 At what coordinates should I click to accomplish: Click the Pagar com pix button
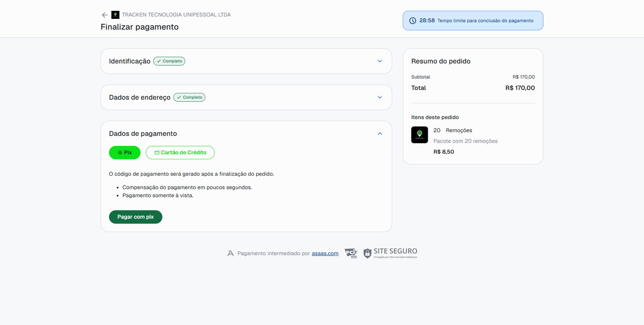coord(136,217)
